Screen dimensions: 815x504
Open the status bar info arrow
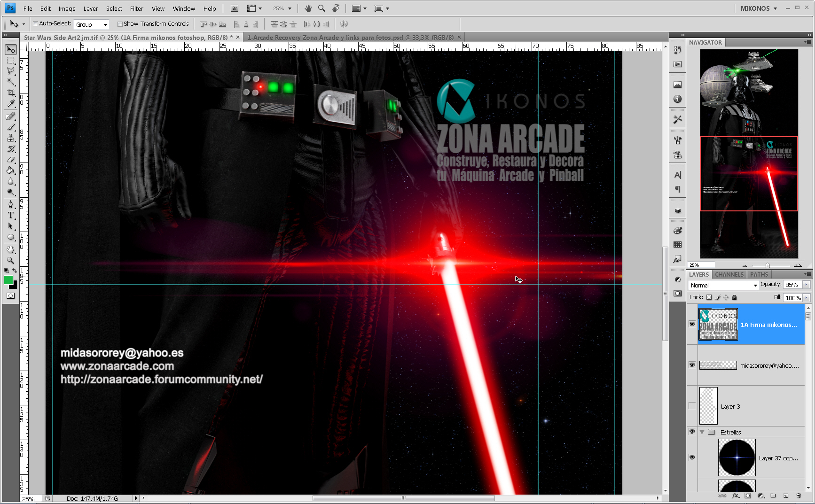(x=136, y=498)
